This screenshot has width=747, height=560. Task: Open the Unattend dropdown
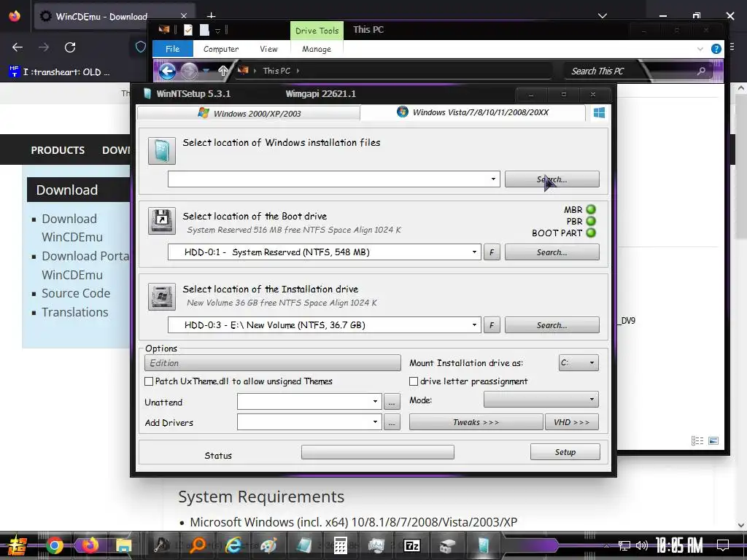coord(375,402)
